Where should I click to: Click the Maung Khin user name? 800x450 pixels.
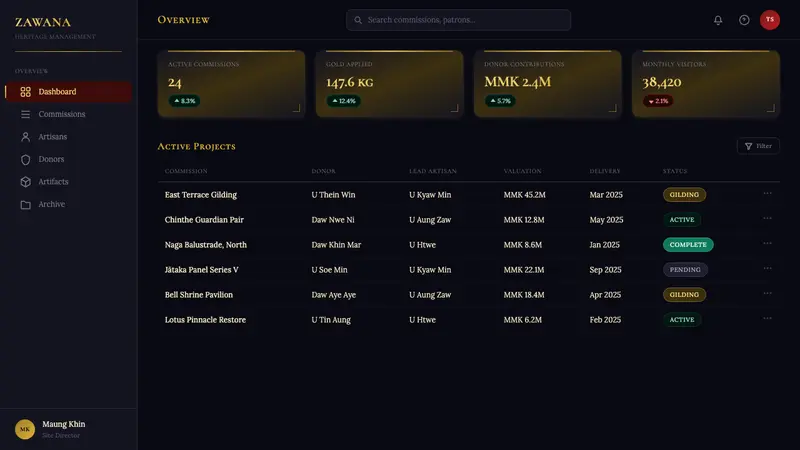click(x=64, y=424)
